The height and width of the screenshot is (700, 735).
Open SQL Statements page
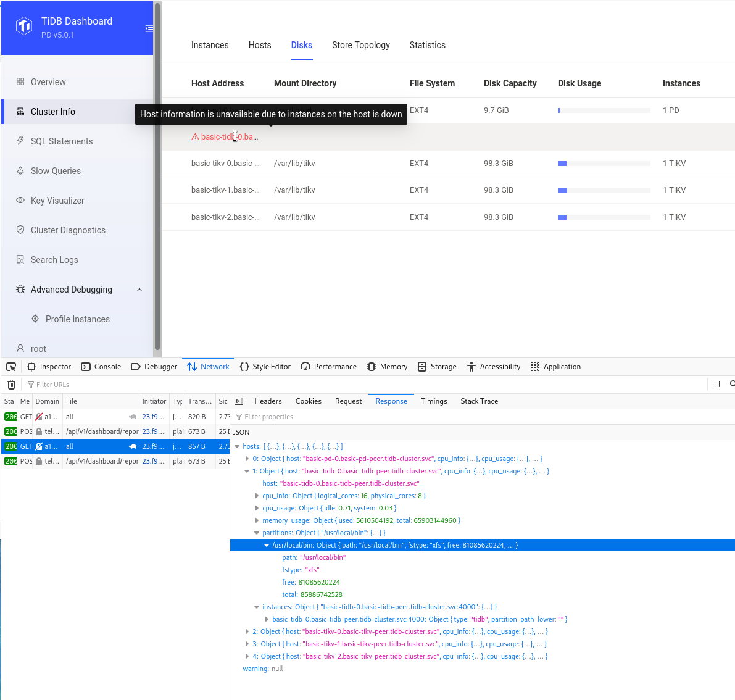point(62,141)
